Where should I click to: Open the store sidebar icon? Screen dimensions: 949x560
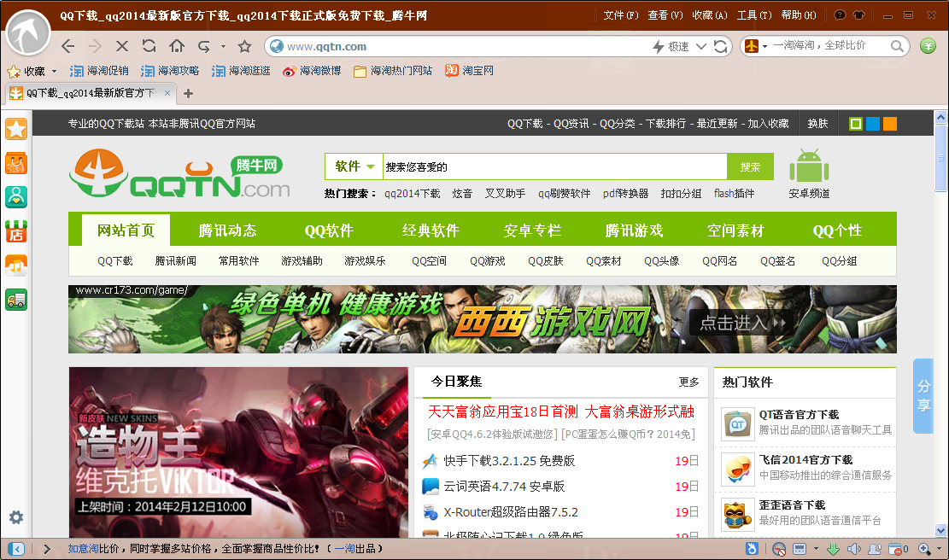coord(16,231)
